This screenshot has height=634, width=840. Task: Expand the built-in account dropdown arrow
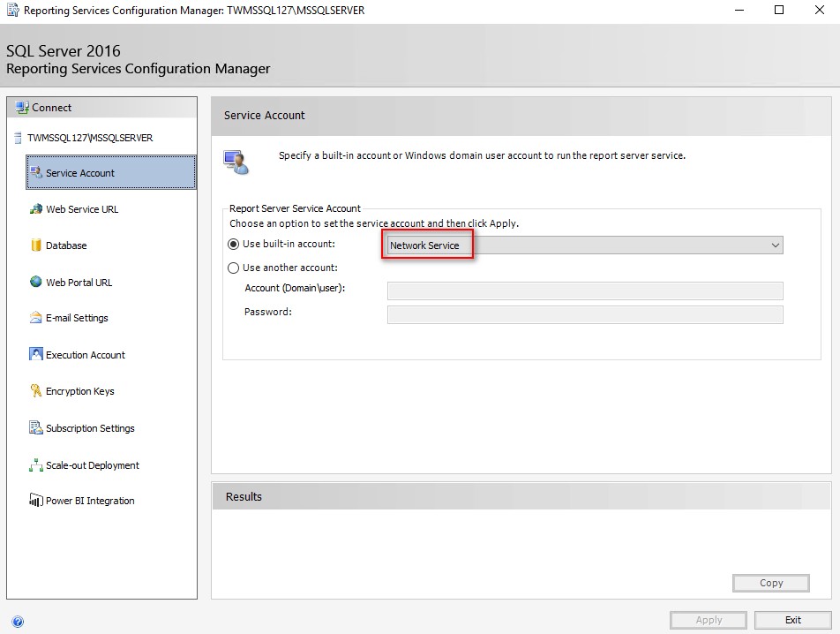pos(776,245)
